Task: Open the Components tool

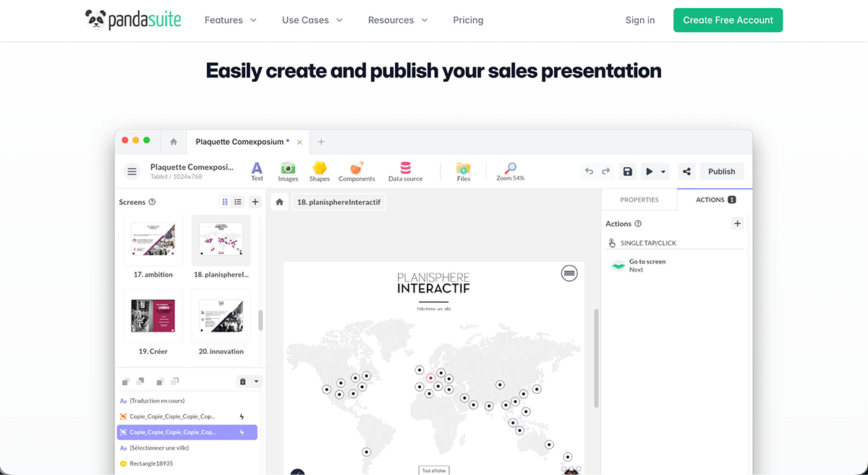Action: tap(357, 172)
